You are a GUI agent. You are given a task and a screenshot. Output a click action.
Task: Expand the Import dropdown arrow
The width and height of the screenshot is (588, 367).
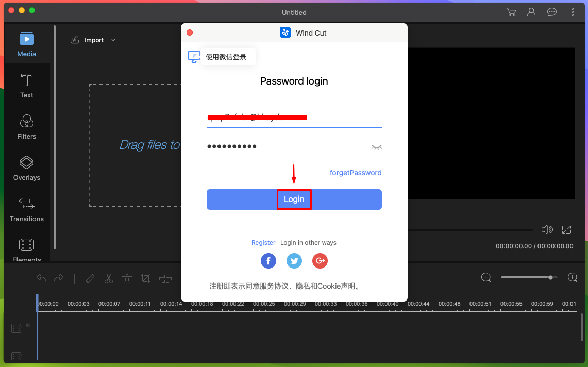pyautogui.click(x=113, y=40)
